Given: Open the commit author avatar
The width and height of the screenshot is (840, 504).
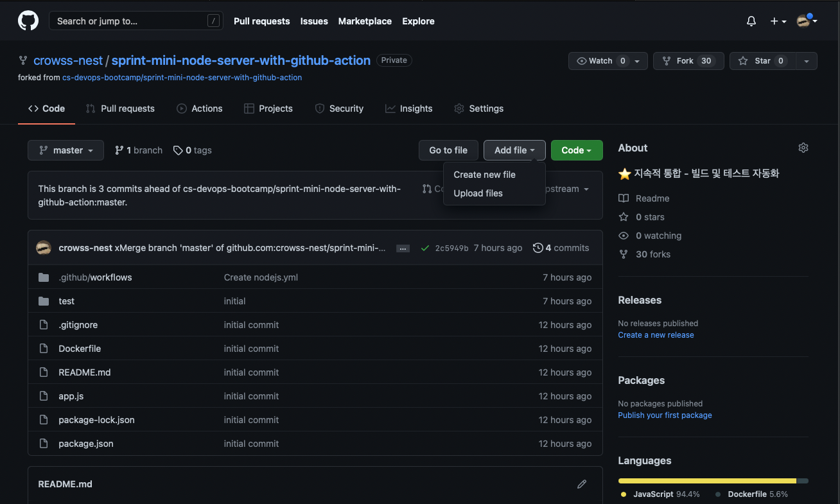Looking at the screenshot, I should pos(44,248).
